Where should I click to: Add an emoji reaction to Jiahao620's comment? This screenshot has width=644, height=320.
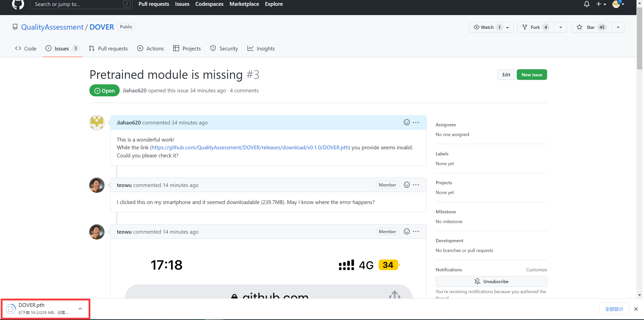pos(406,122)
